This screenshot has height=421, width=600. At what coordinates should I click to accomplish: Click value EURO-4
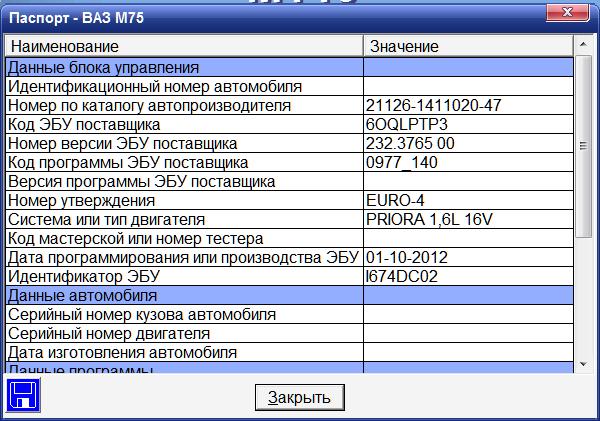pos(395,201)
